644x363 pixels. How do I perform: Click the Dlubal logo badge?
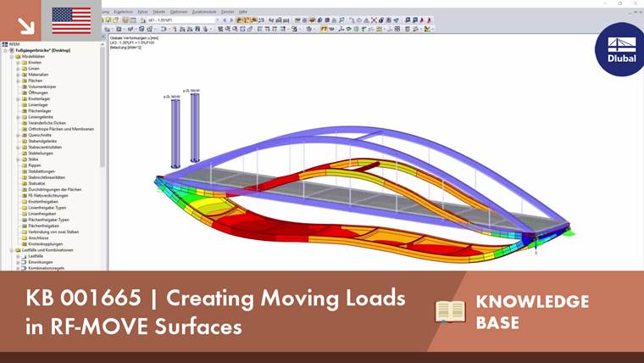click(620, 50)
